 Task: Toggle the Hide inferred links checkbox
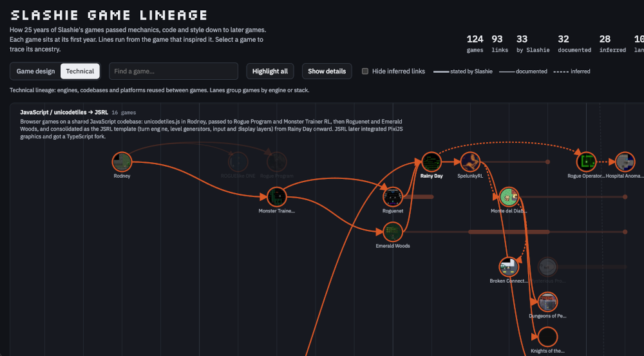365,71
